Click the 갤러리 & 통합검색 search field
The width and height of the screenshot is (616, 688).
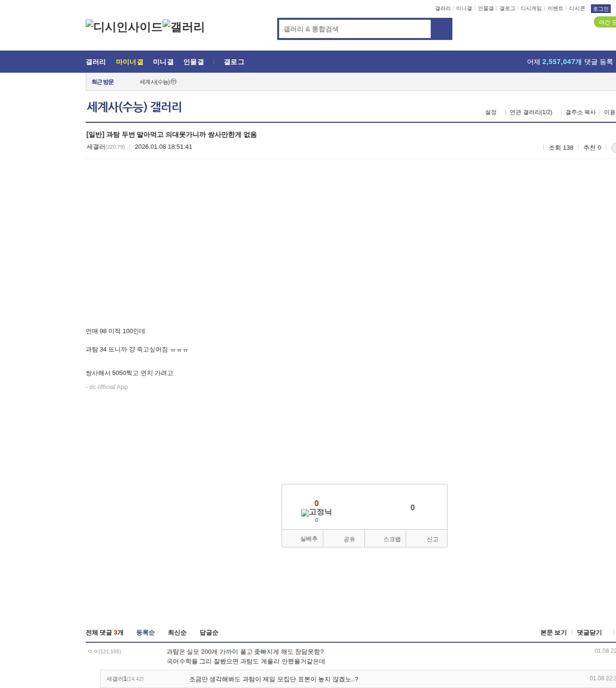(355, 29)
